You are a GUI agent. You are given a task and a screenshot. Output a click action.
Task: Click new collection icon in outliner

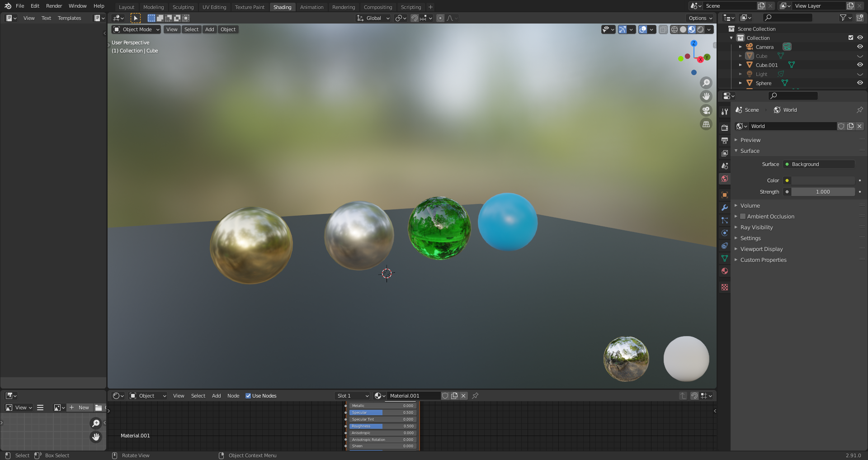860,18
